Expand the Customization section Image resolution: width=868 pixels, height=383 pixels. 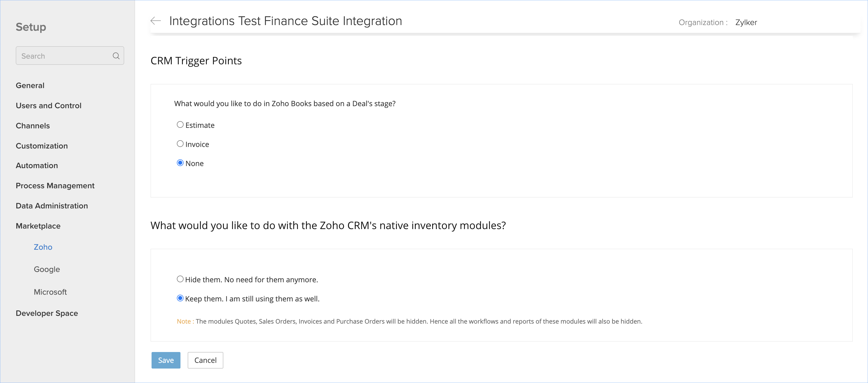click(42, 146)
